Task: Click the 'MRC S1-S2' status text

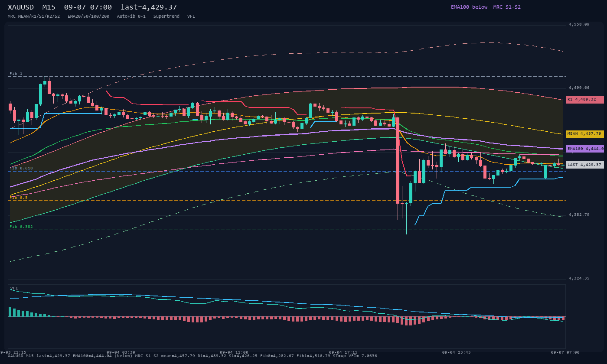Action: [x=507, y=7]
